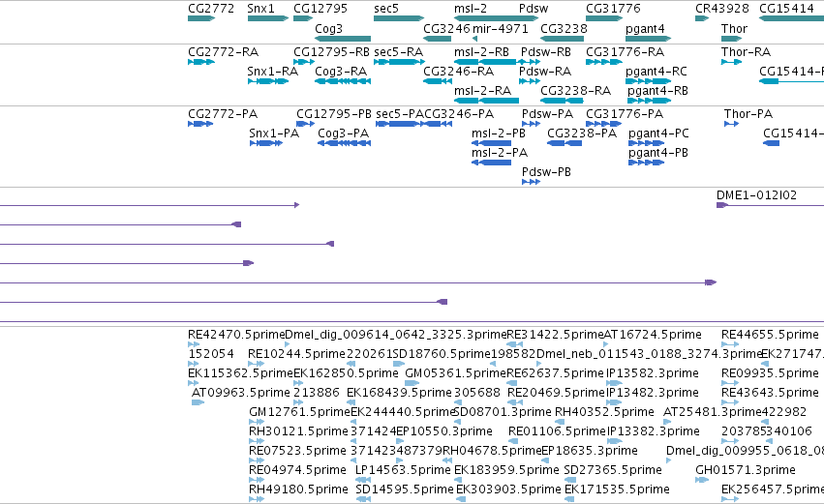Click EST RH40352.5prime
Screen dimensions: 824x504
(x=604, y=412)
